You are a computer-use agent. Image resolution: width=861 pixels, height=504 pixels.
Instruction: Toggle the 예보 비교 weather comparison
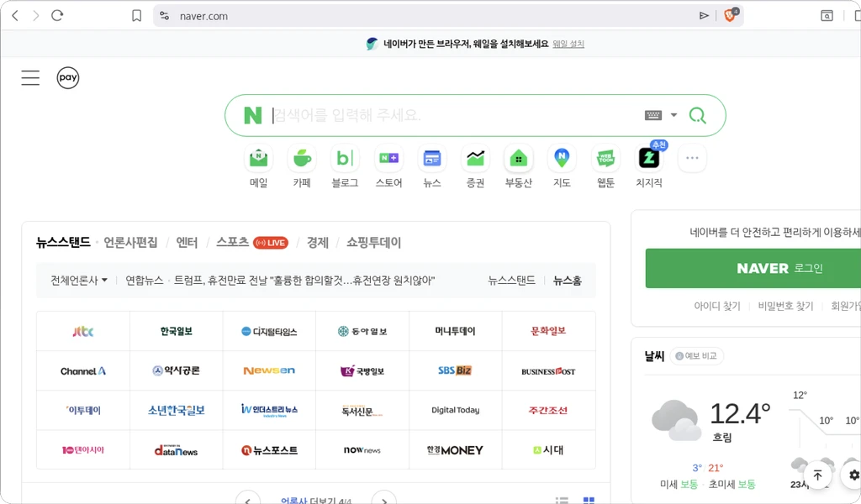pyautogui.click(x=698, y=356)
